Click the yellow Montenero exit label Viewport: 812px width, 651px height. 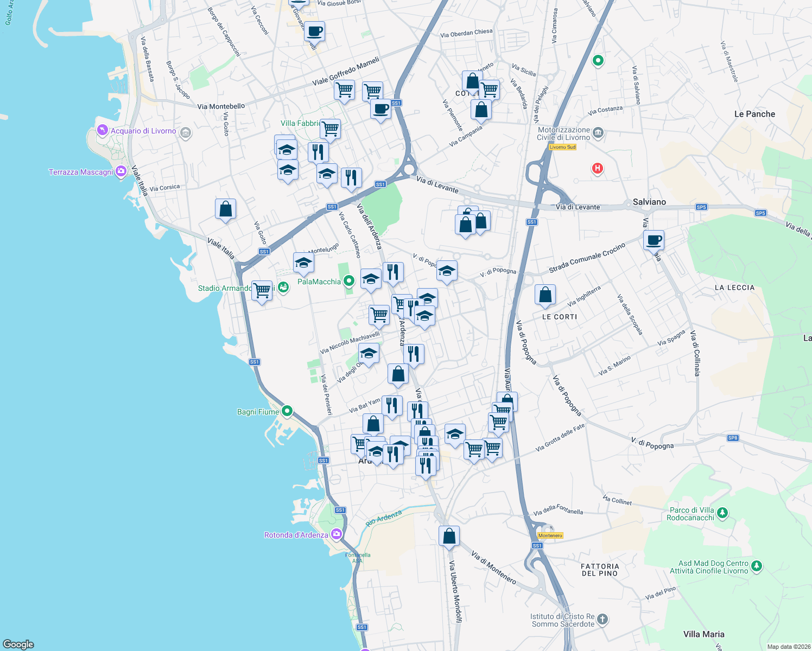point(551,535)
